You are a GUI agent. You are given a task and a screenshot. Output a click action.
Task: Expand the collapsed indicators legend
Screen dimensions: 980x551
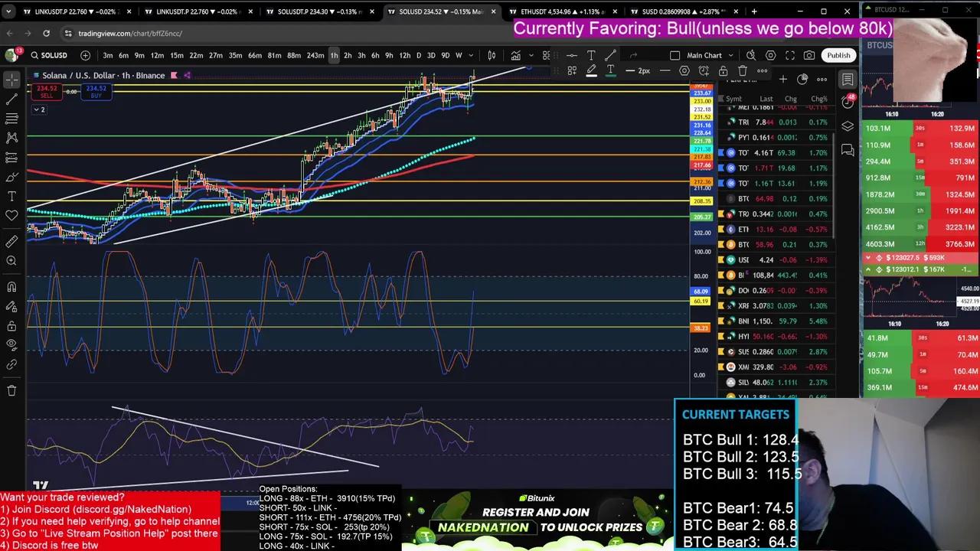pyautogui.click(x=38, y=109)
